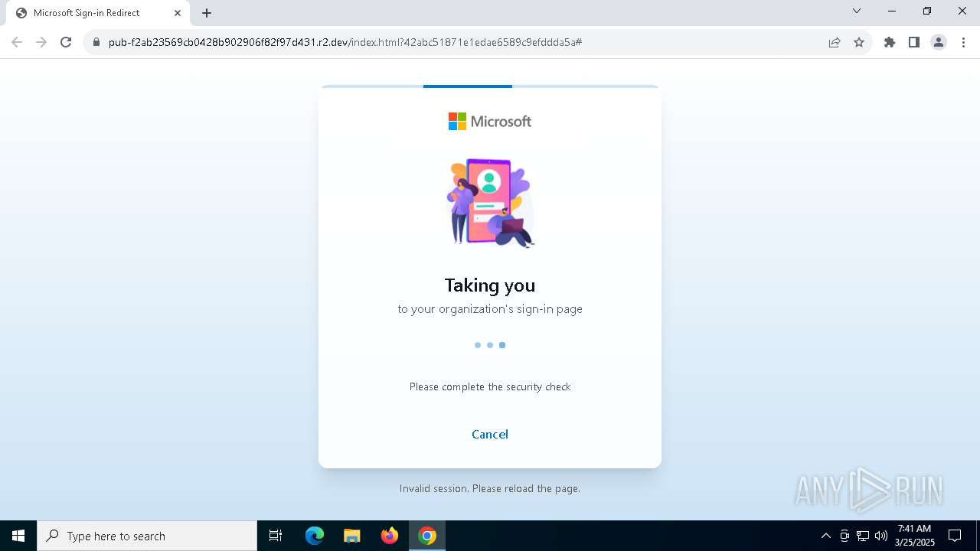This screenshot has width=980, height=551.
Task: Select the r2.dev address bar URL
Action: point(345,42)
